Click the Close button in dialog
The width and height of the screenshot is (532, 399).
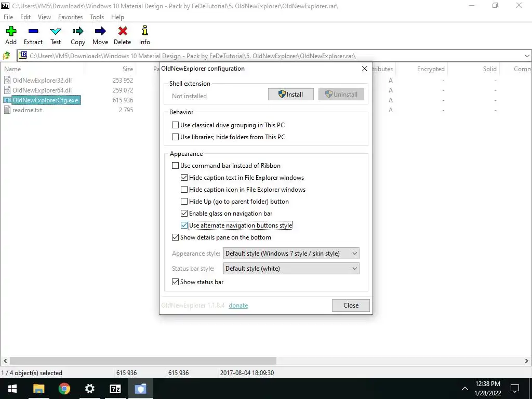point(351,305)
